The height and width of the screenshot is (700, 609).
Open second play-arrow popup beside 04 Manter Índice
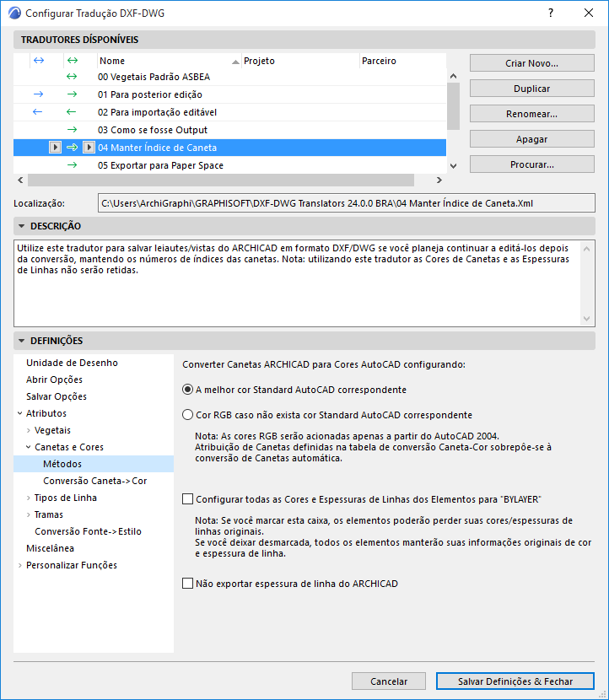pyautogui.click(x=89, y=148)
